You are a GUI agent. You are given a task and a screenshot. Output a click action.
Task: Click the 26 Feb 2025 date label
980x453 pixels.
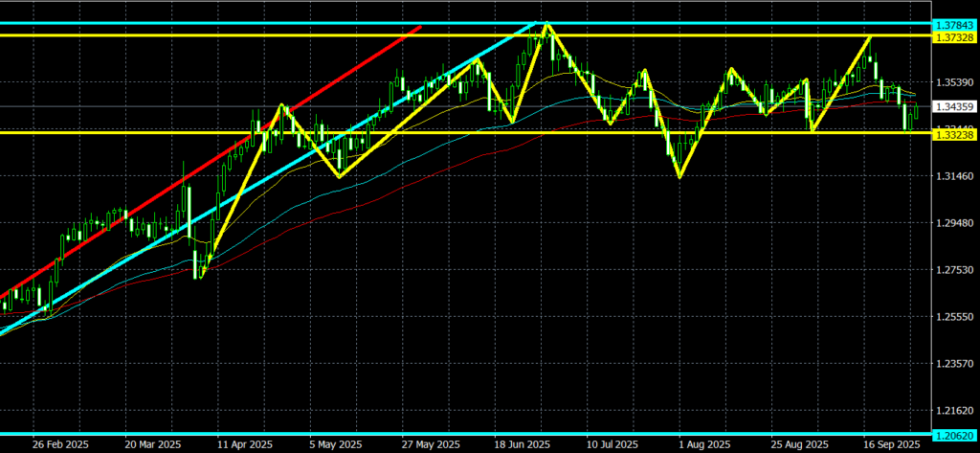click(x=62, y=444)
